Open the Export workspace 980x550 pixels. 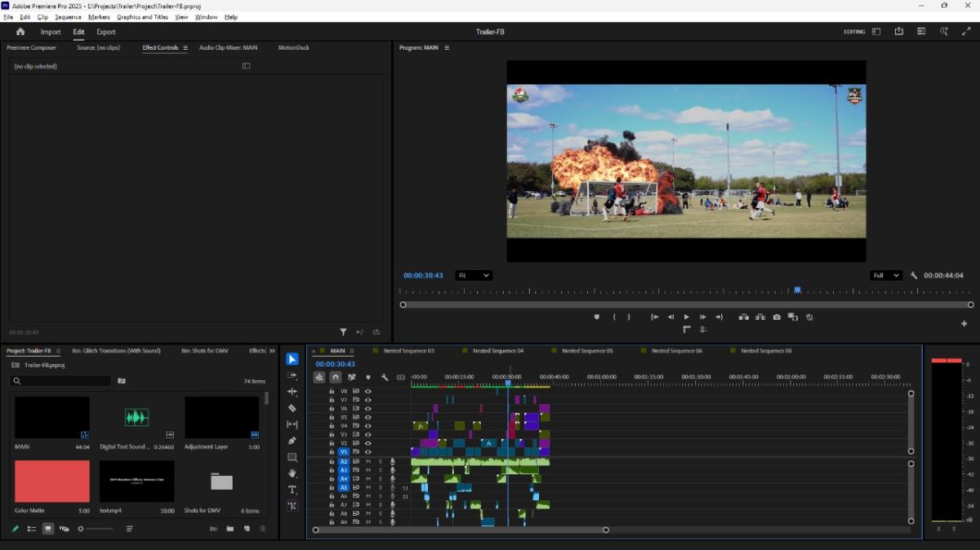coord(106,32)
